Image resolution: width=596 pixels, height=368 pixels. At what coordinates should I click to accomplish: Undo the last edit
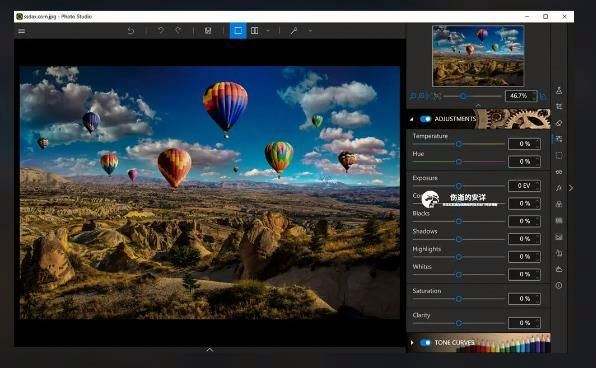161,30
